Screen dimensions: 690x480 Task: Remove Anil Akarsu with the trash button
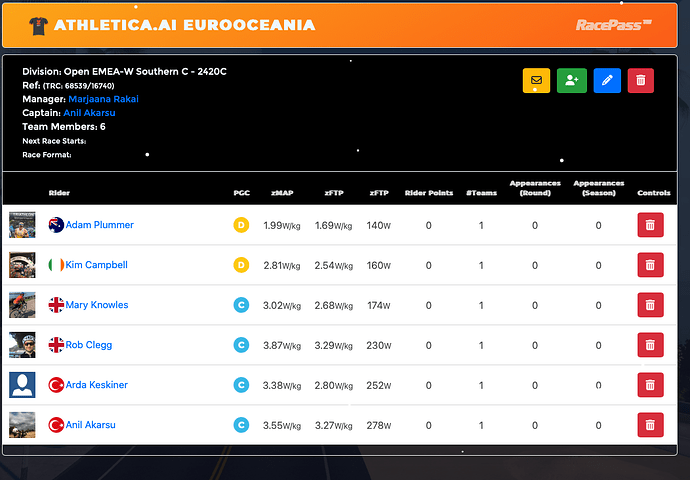[x=650, y=425]
